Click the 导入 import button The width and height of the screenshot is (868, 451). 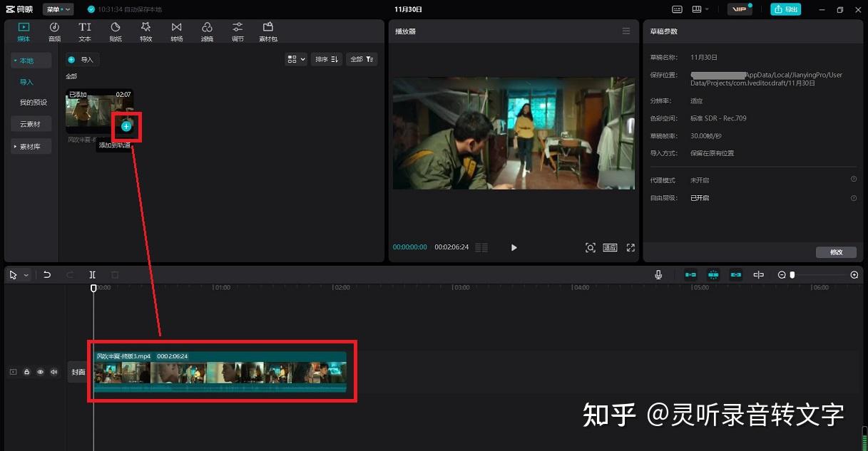(x=82, y=60)
